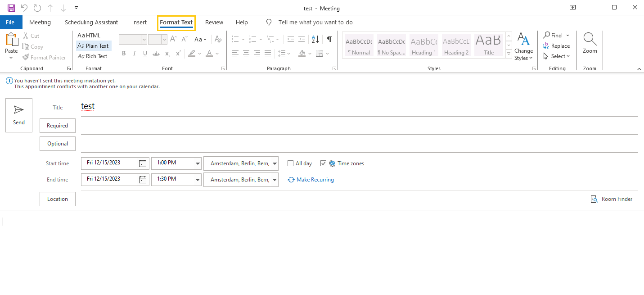
Task: Click the Send envelope button
Action: [19, 115]
